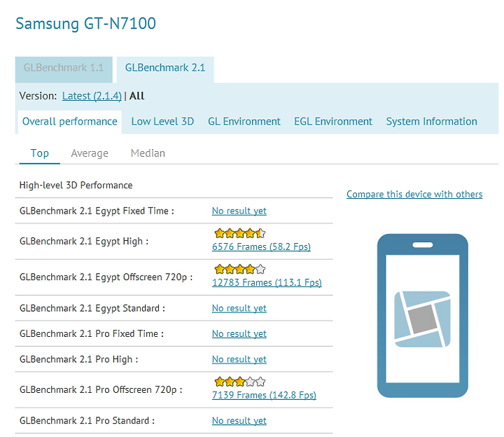Open 7139 Frames (142.8 Fps) result
Viewport: 504px width, 437px height.
264,395
